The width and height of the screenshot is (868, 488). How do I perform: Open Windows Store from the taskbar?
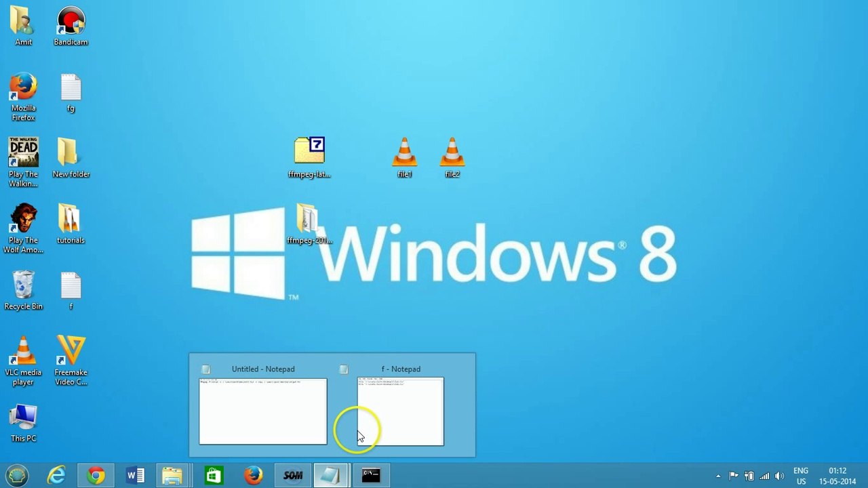click(214, 476)
